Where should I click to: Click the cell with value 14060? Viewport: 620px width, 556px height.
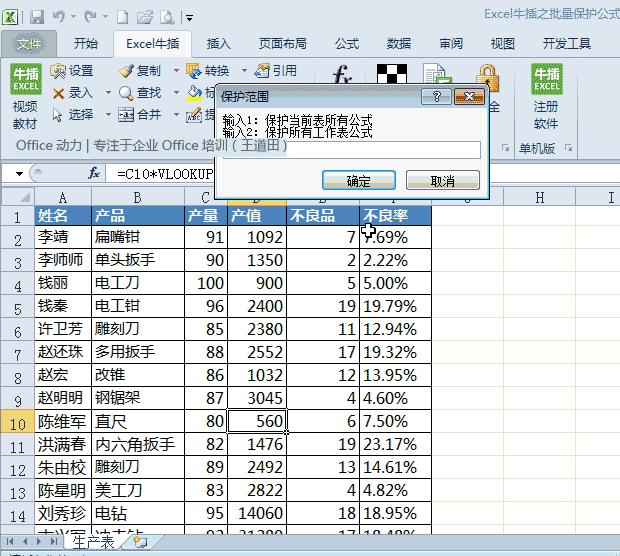pos(257,513)
